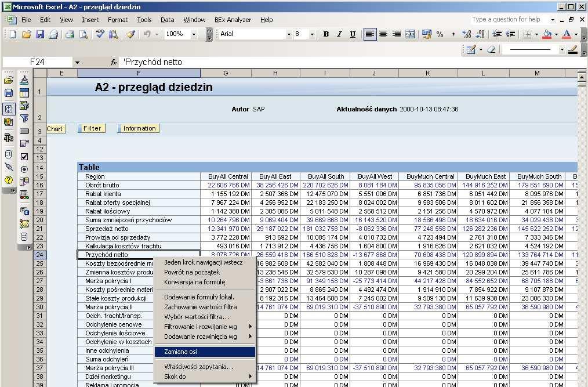
Task: Click Increase Decimal icon
Action: [x=467, y=34]
